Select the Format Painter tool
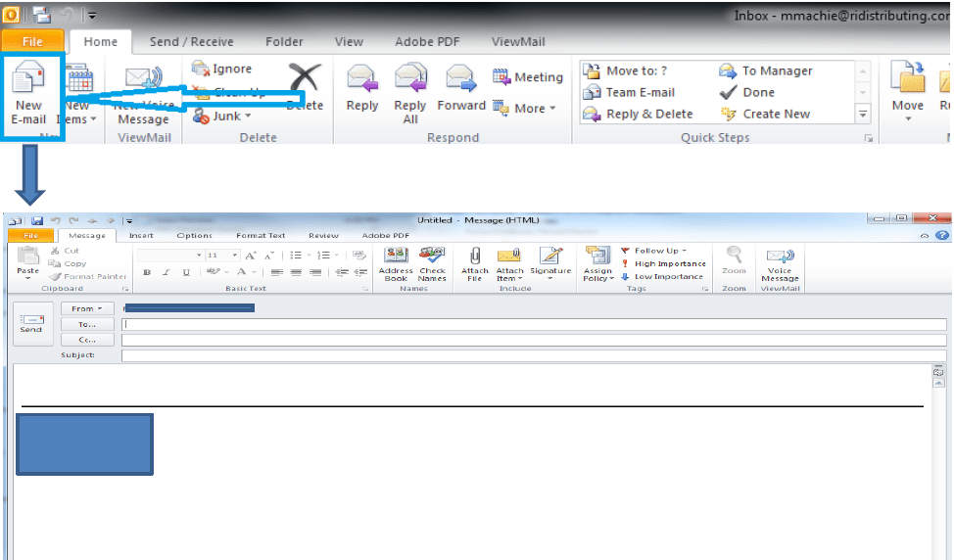This screenshot has width=954, height=560. pos(87,276)
